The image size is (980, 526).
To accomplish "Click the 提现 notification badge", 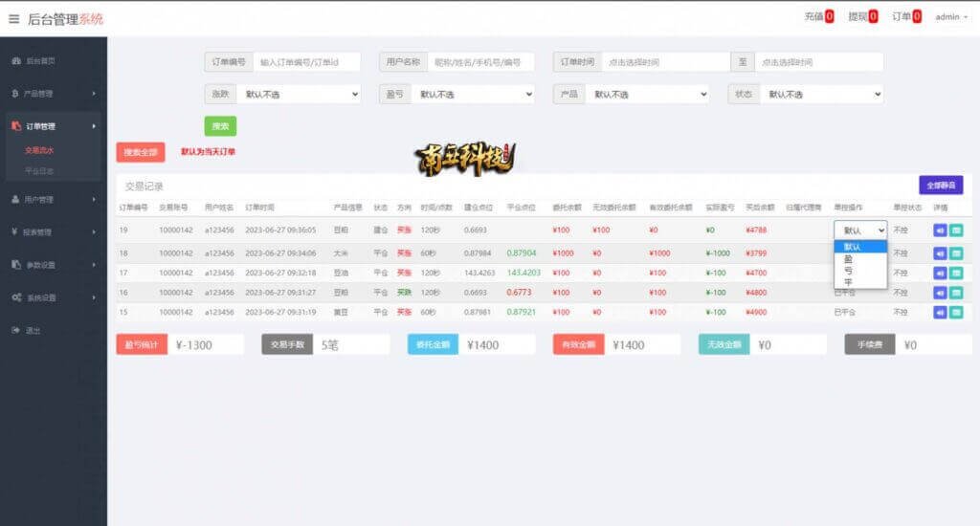I will tap(873, 16).
